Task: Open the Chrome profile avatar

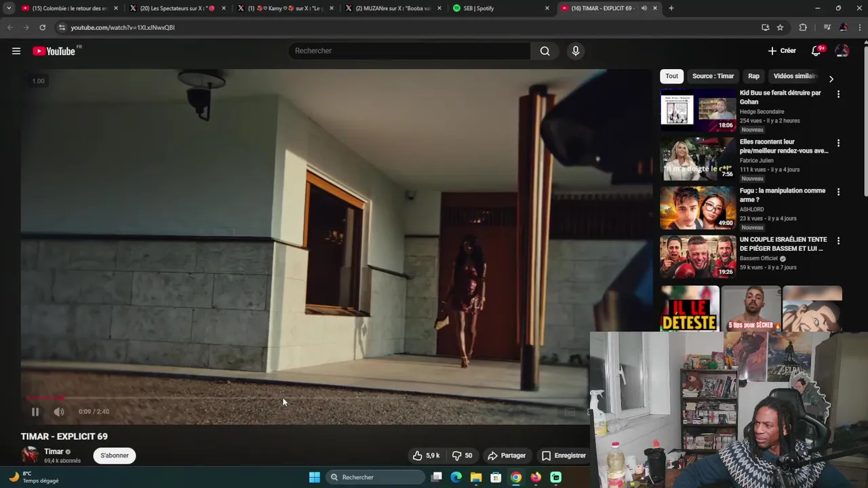Action: (844, 27)
